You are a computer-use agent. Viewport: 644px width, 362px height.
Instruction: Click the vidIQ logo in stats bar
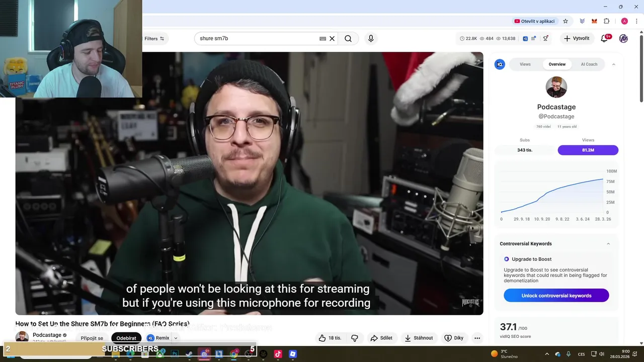point(525,39)
